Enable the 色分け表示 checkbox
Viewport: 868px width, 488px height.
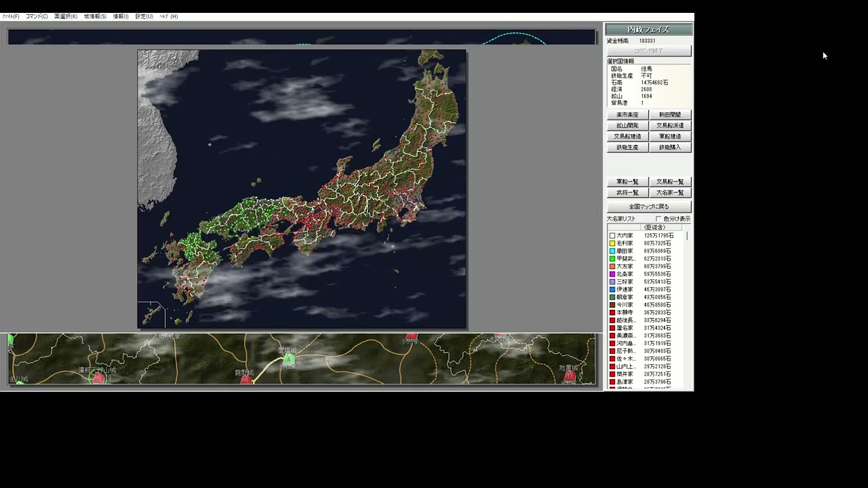[658, 219]
